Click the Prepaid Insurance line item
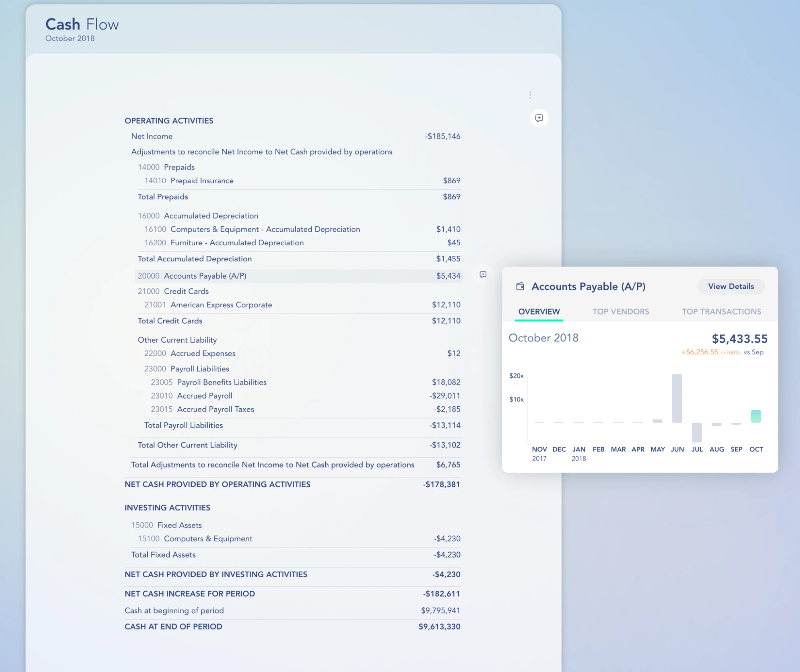This screenshot has width=800, height=672. [x=202, y=181]
